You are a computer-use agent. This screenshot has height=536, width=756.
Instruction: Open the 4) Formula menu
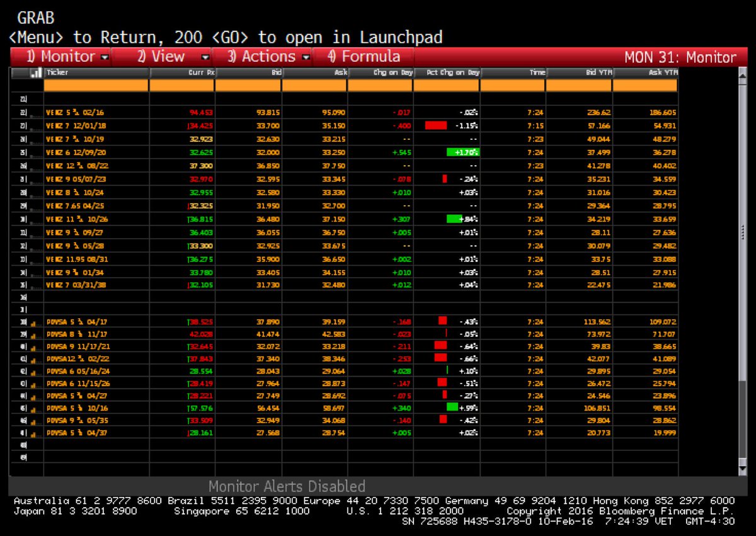[x=364, y=57]
